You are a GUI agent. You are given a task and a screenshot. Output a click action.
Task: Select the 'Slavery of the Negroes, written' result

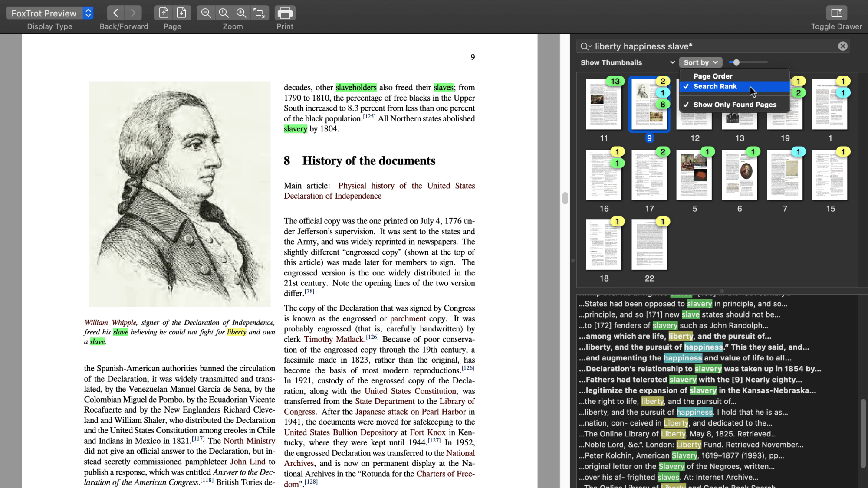coord(677,466)
